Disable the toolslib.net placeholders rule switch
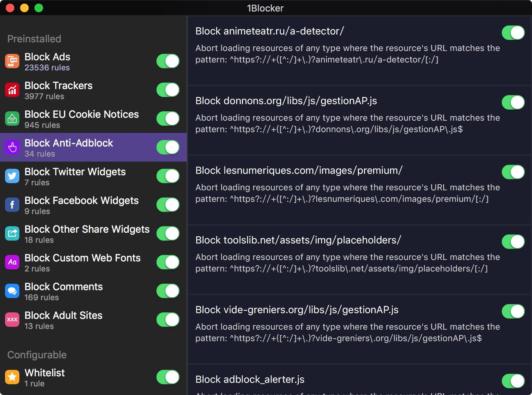The width and height of the screenshot is (532, 395). tap(513, 242)
